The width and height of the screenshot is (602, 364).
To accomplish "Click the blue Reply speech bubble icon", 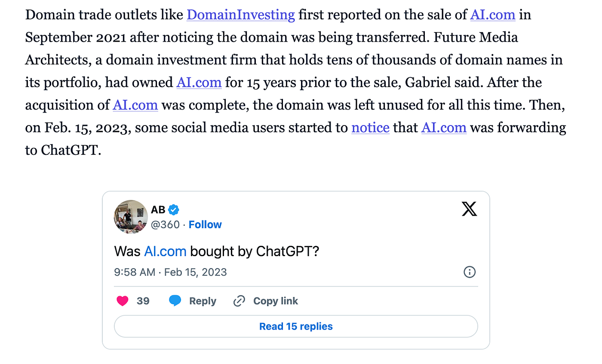I will [x=175, y=301].
